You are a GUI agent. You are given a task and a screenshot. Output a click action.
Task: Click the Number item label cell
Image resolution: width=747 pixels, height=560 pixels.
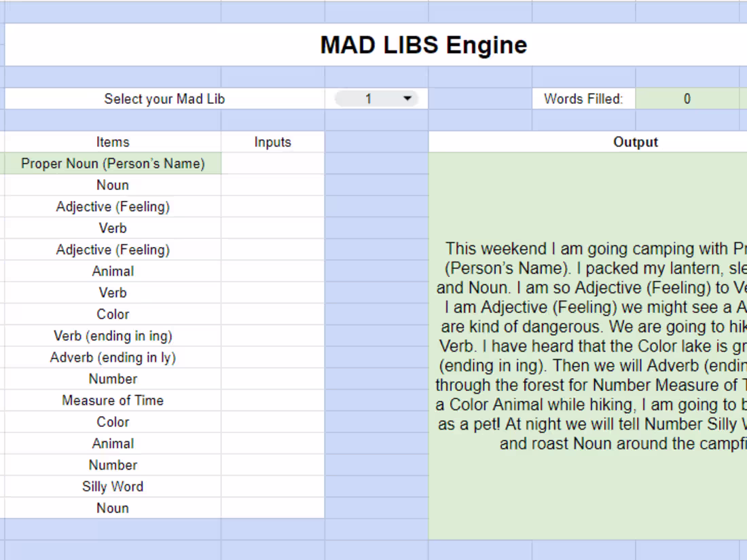[x=112, y=378]
